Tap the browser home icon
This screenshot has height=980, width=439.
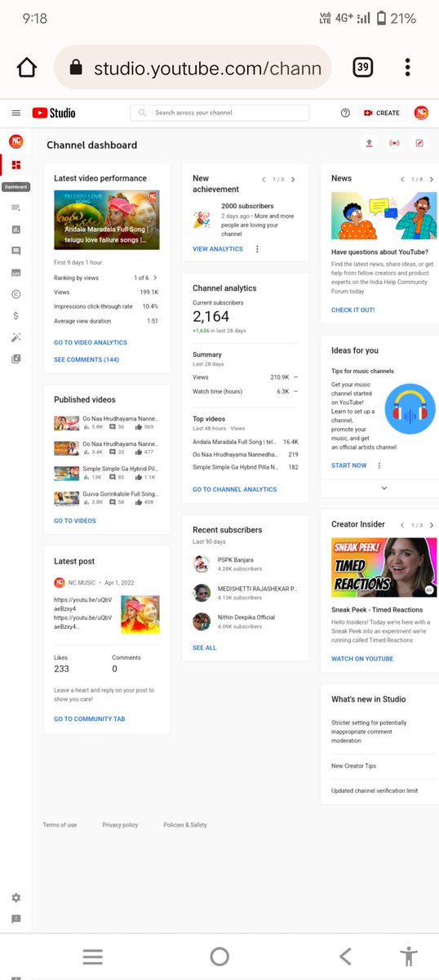(x=27, y=67)
